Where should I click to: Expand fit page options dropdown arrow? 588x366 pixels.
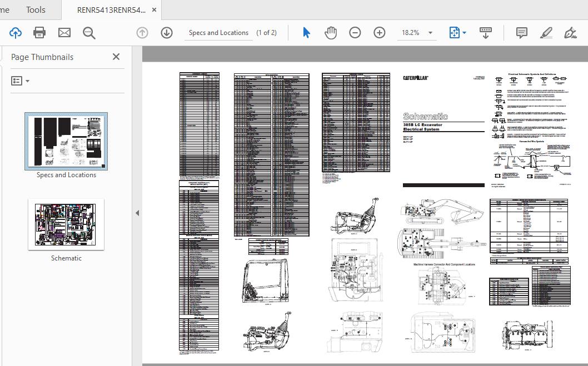[464, 33]
